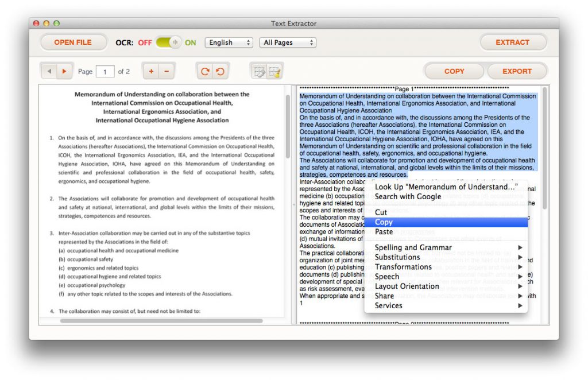Click '(b) occupational safety' in preview
The image size is (588, 380).
click(x=86, y=259)
